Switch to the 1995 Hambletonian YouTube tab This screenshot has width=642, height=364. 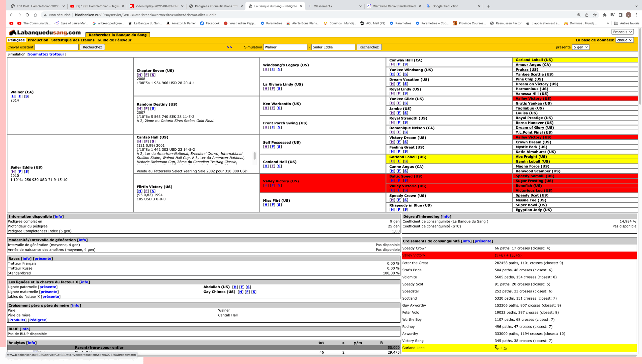tap(97, 6)
